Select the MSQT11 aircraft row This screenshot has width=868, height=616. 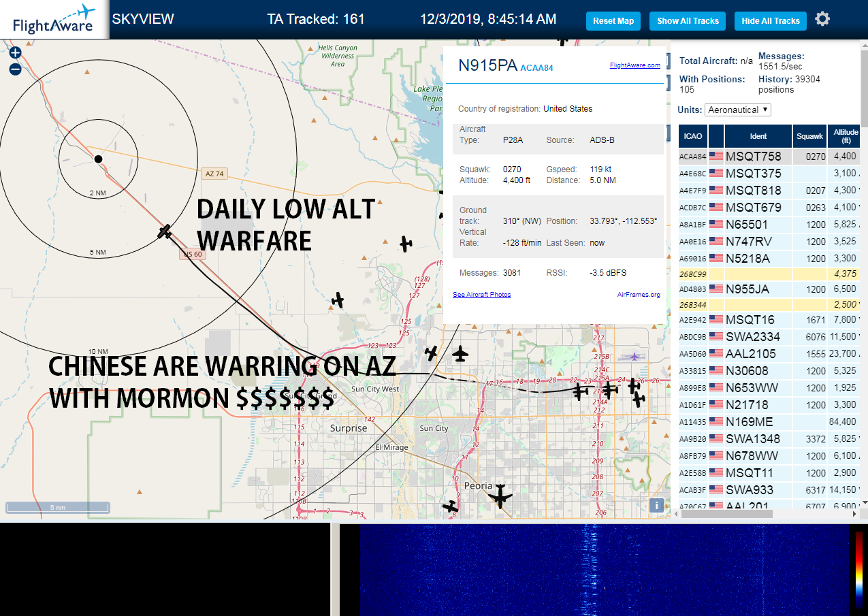770,473
